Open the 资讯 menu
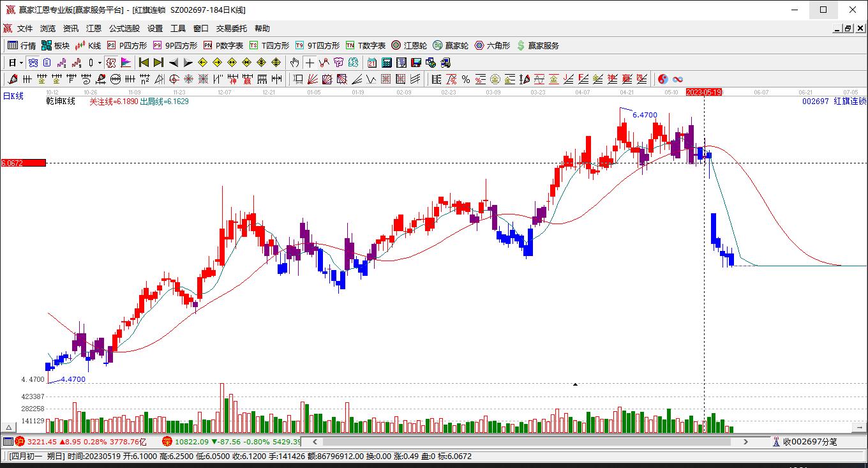868x468 pixels. click(x=71, y=28)
